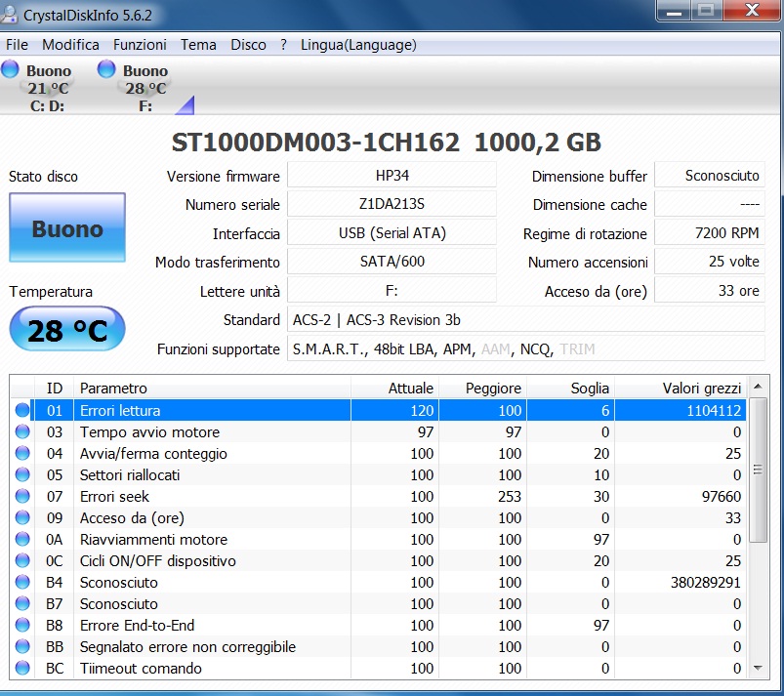Click the Dimensione buffer Sconosciuto field
Screen dimensions: 784x696
[710, 176]
